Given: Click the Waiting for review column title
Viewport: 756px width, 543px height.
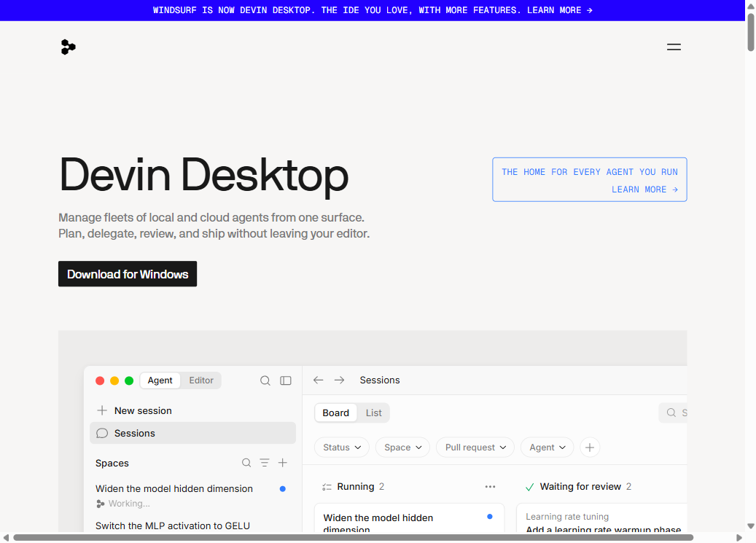Looking at the screenshot, I should pyautogui.click(x=580, y=487).
